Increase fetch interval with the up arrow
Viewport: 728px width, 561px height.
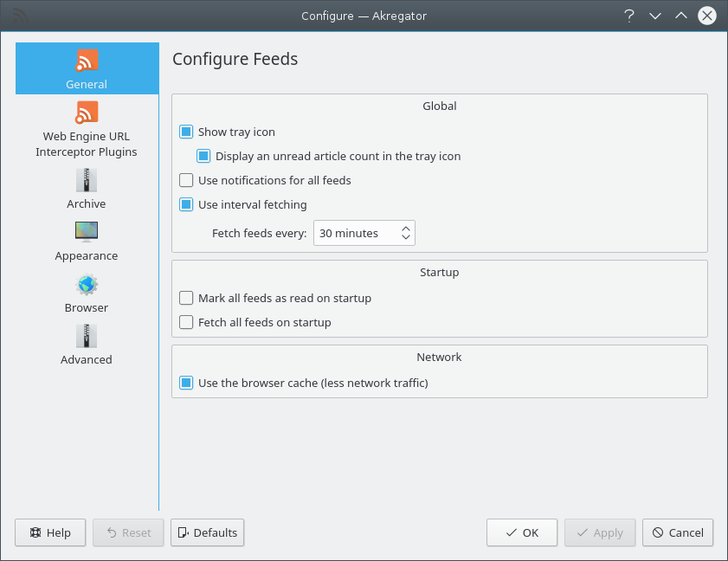click(x=405, y=229)
